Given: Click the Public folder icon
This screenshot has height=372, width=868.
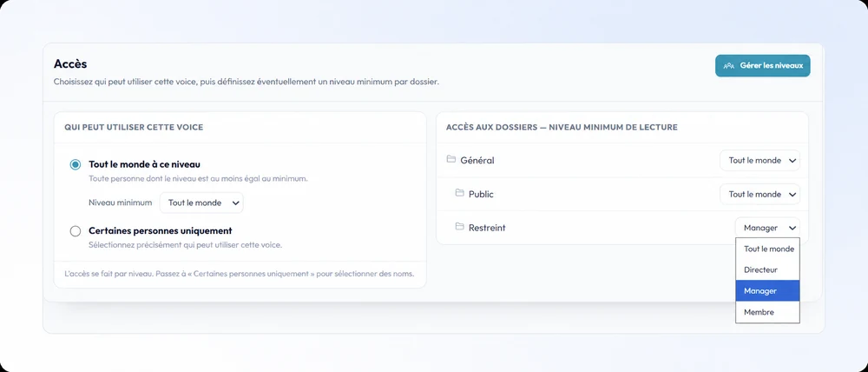Looking at the screenshot, I should [459, 193].
